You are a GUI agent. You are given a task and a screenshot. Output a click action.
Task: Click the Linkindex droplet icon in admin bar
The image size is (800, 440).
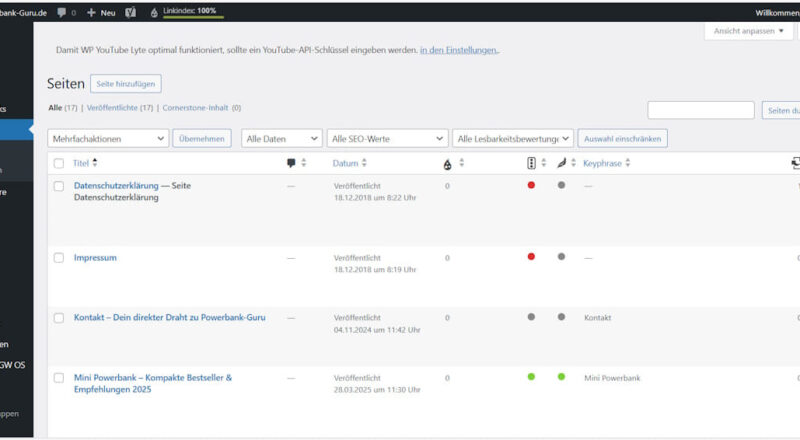[x=153, y=13]
